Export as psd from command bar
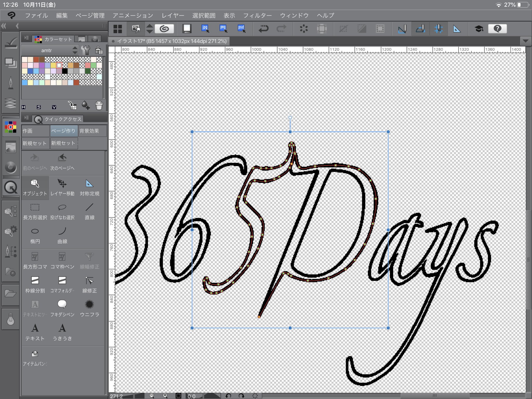532x399 pixels. (x=242, y=29)
